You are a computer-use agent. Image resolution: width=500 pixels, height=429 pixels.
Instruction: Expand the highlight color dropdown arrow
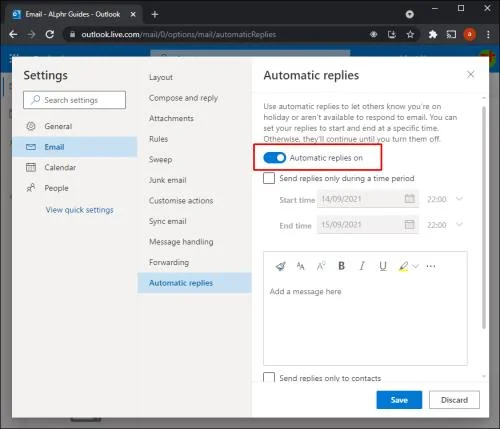coord(415,266)
